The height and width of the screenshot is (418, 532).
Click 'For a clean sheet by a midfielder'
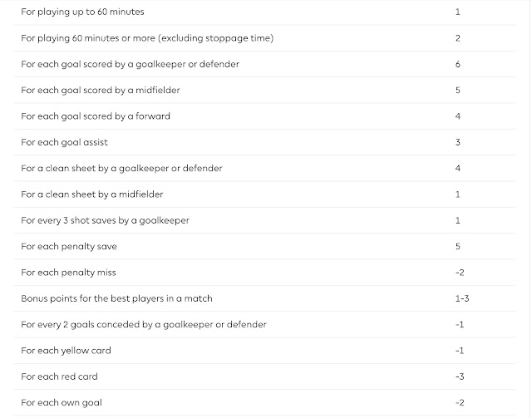pos(92,194)
